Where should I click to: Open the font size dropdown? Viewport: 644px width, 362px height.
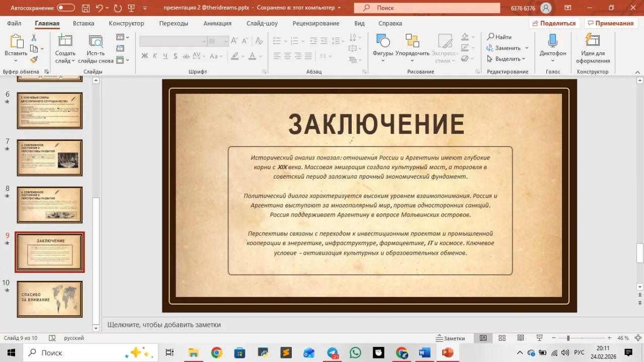[225, 42]
